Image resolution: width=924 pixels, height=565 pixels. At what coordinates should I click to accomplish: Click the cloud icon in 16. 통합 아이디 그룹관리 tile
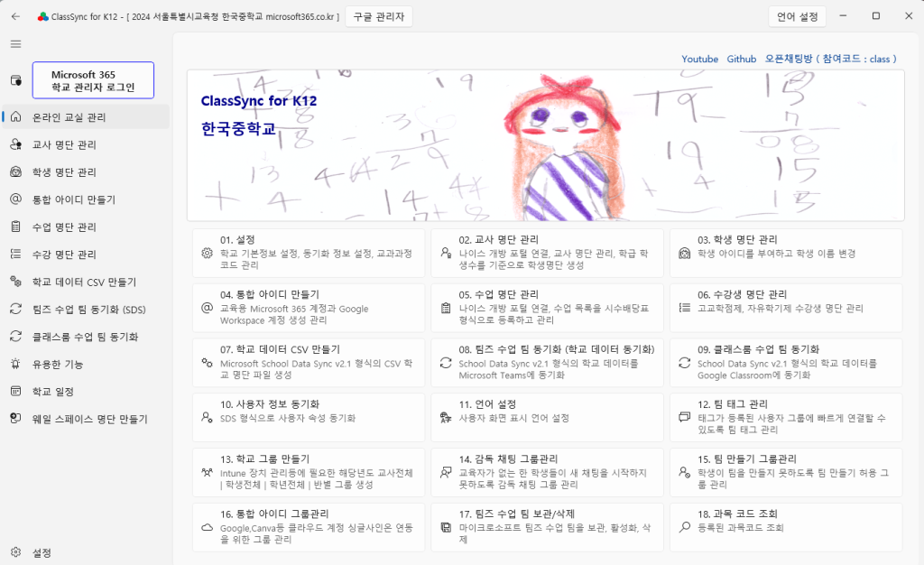point(207,527)
